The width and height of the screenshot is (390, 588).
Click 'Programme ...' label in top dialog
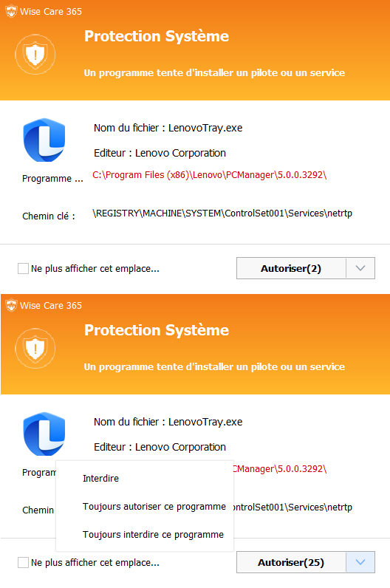tap(52, 179)
